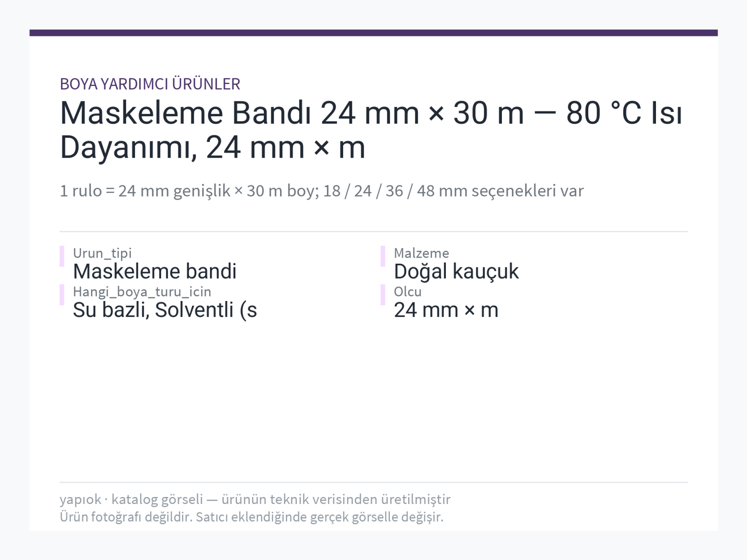Click the divider line below the description
This screenshot has width=747, height=560.
373,231
